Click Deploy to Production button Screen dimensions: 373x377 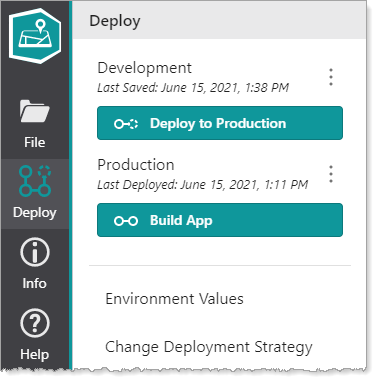coord(220,123)
